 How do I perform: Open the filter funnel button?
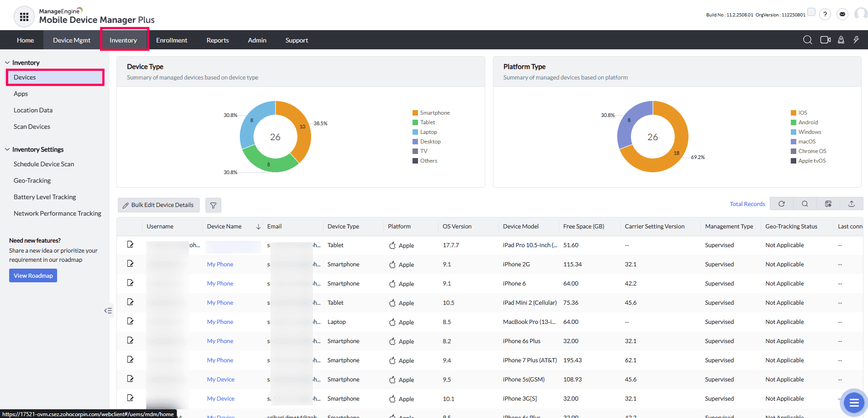[213, 206]
